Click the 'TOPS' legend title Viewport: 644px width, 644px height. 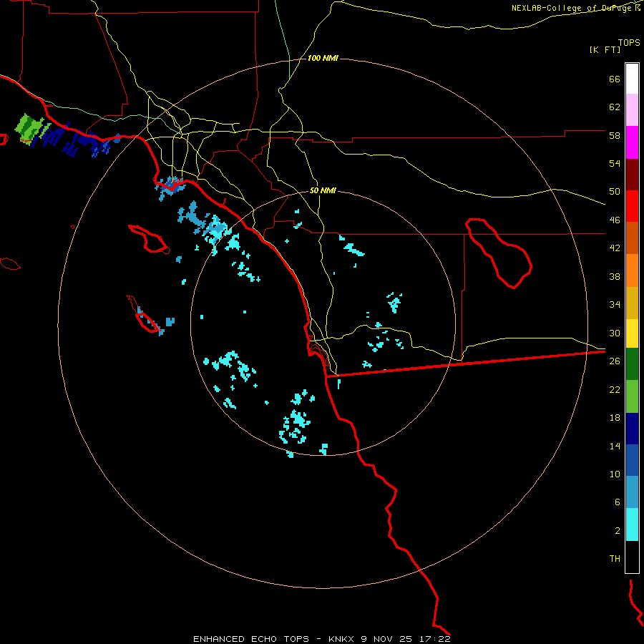pos(629,43)
